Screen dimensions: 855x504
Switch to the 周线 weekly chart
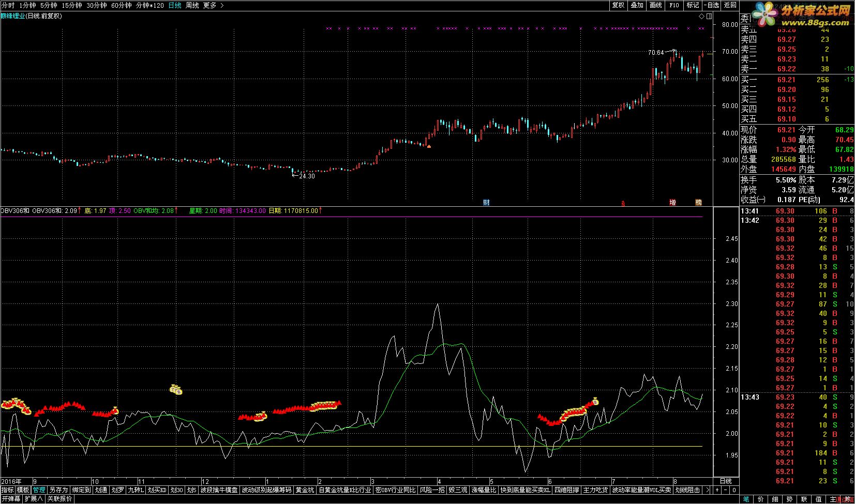coord(192,5)
